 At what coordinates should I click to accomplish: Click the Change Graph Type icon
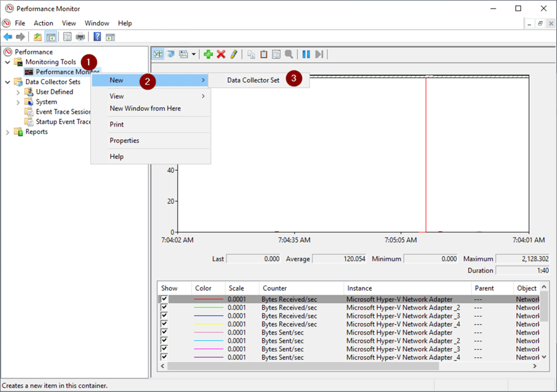click(183, 54)
